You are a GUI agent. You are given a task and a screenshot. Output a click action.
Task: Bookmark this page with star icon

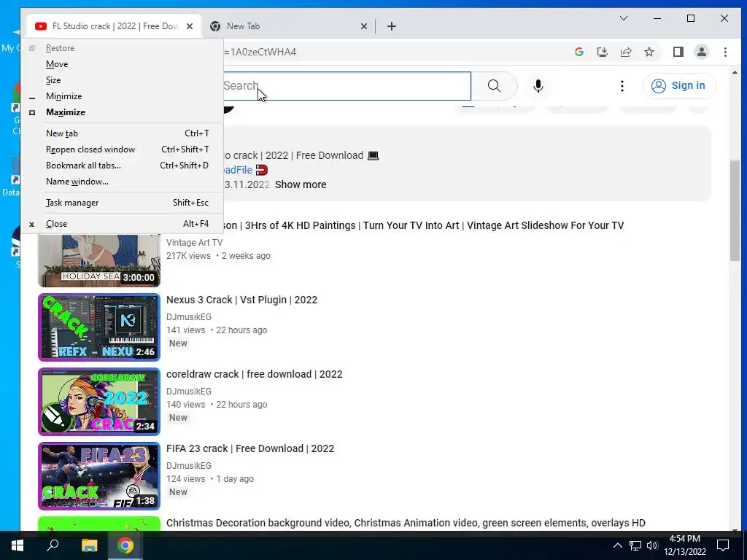[649, 52]
